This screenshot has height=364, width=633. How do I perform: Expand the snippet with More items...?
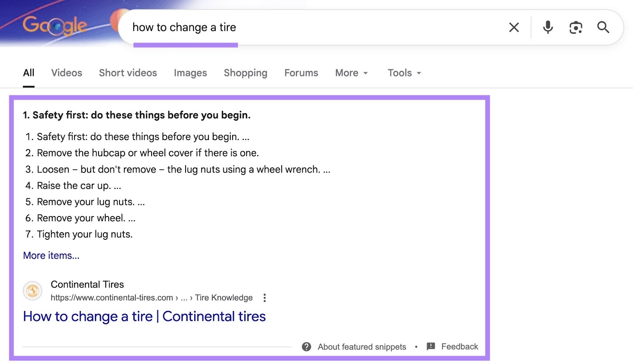pos(51,255)
